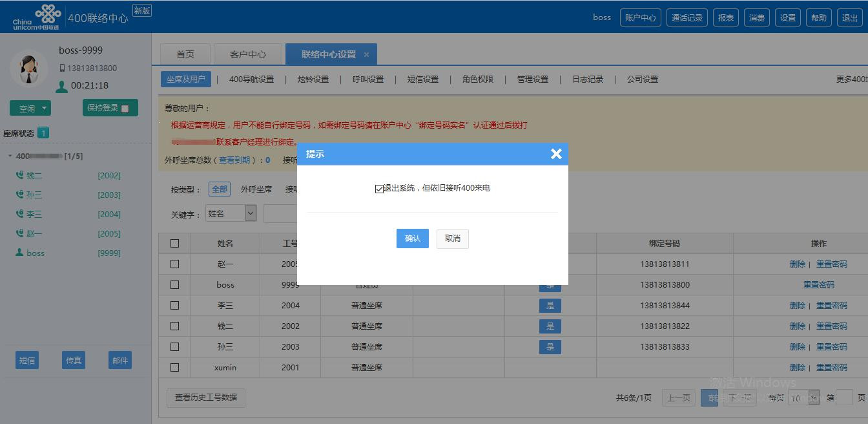Image resolution: width=868 pixels, height=424 pixels.
Task: Check the select-all checkbox in table header
Action: (174, 244)
